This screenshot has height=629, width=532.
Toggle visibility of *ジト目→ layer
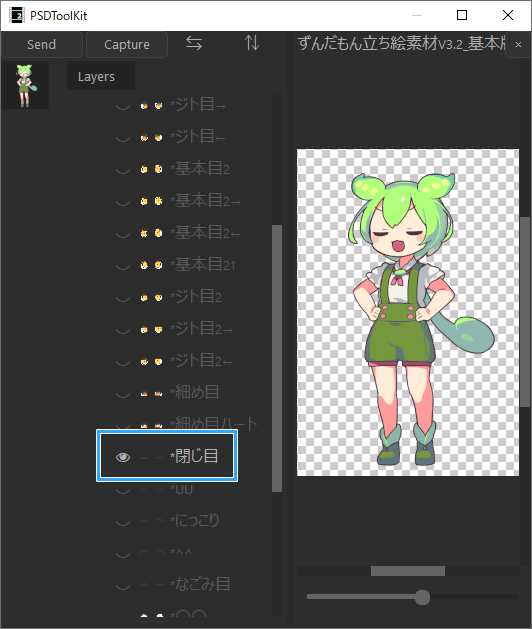coord(123,106)
